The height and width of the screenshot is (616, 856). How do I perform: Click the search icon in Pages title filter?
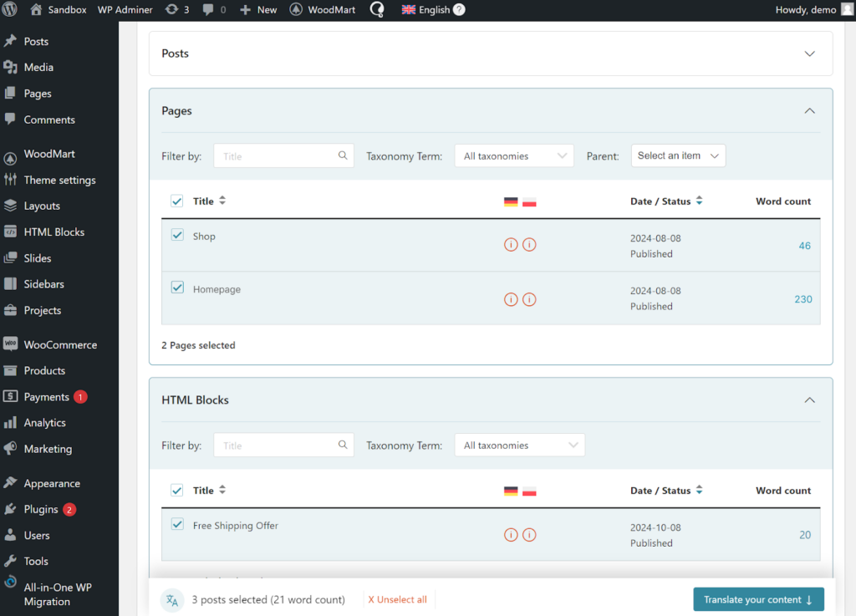tap(342, 155)
